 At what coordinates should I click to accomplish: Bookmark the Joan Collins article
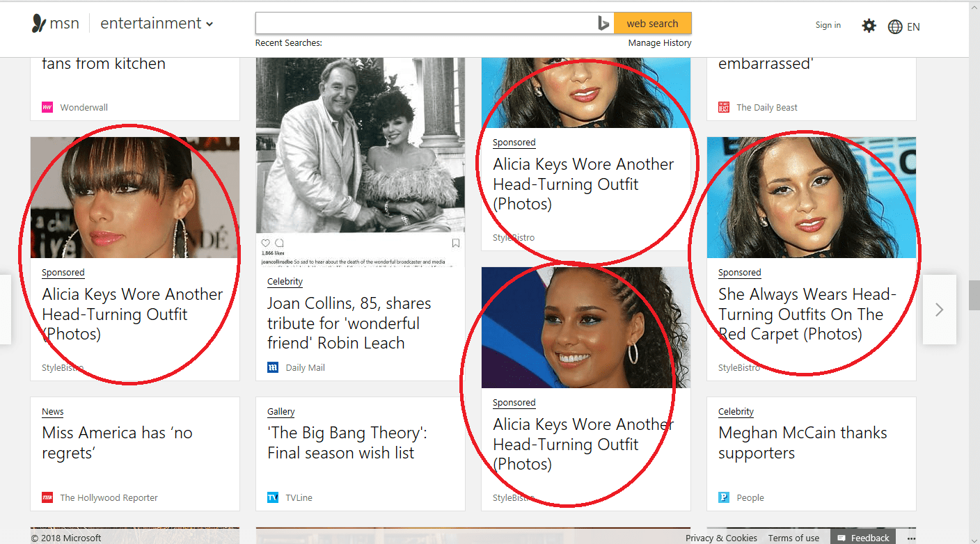click(456, 243)
